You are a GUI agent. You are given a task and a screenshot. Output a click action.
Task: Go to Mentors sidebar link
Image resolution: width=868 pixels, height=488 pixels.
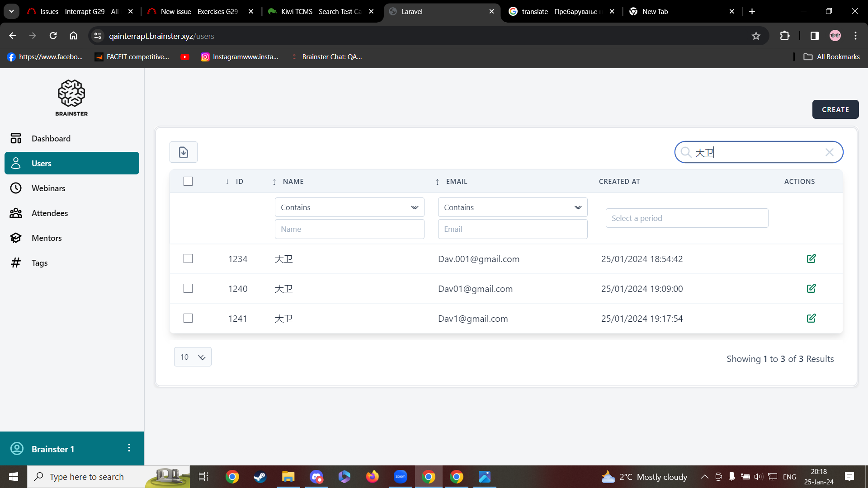point(47,238)
